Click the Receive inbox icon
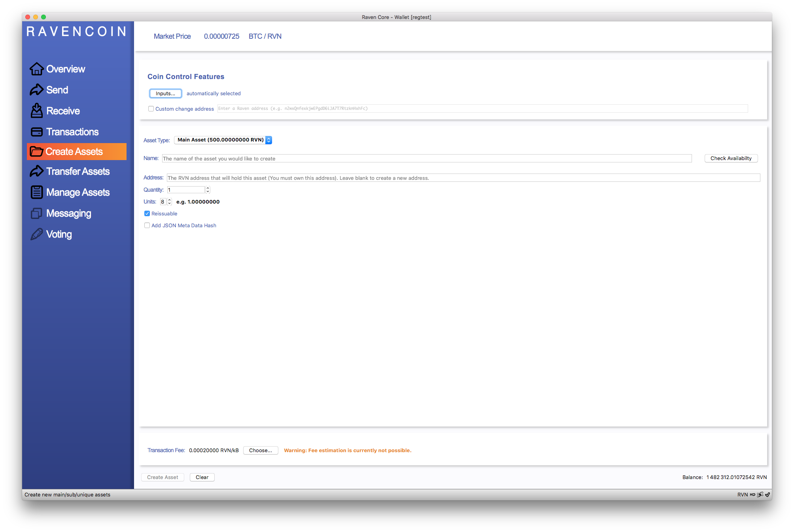The height and width of the screenshot is (532, 794). click(36, 111)
